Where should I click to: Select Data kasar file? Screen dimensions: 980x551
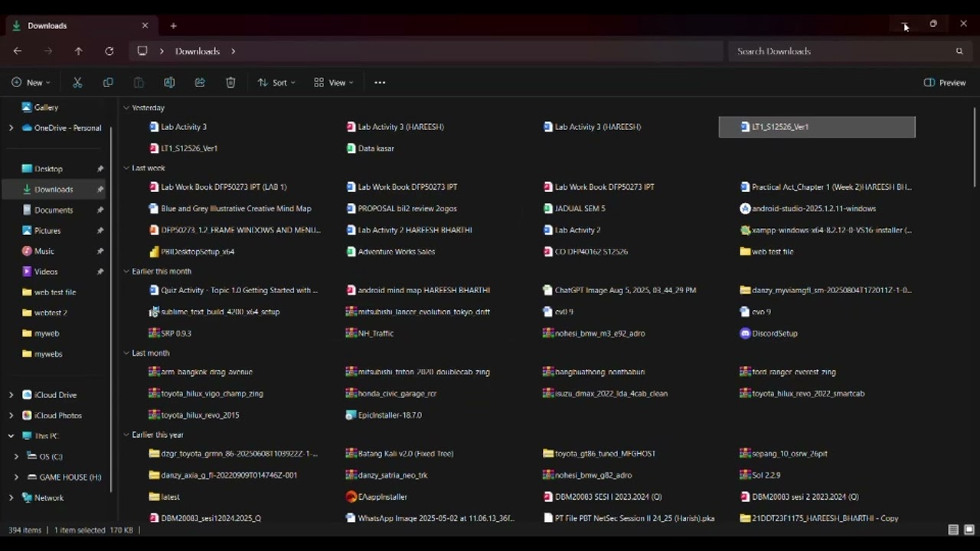coord(371,148)
